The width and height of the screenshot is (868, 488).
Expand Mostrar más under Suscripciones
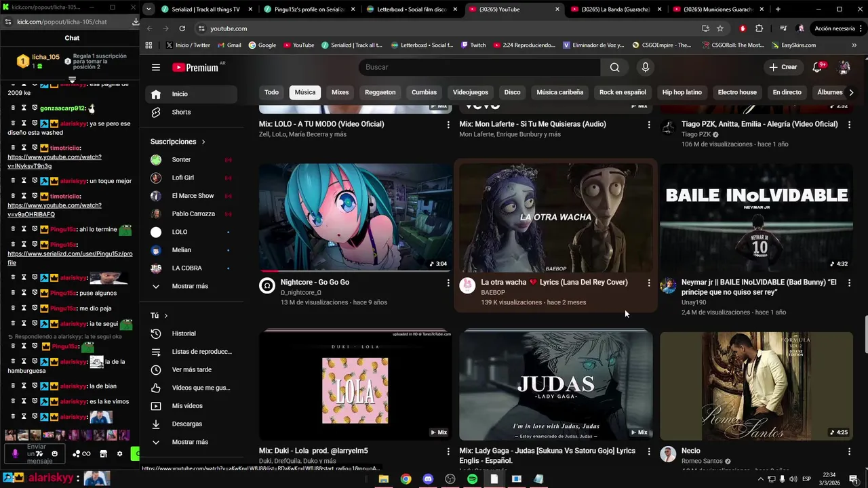[191, 286]
